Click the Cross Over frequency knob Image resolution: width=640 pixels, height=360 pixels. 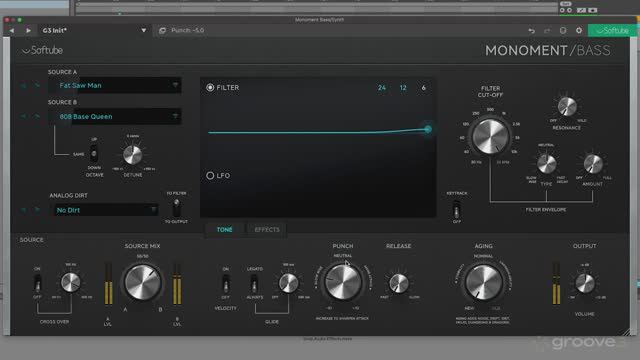[70, 282]
